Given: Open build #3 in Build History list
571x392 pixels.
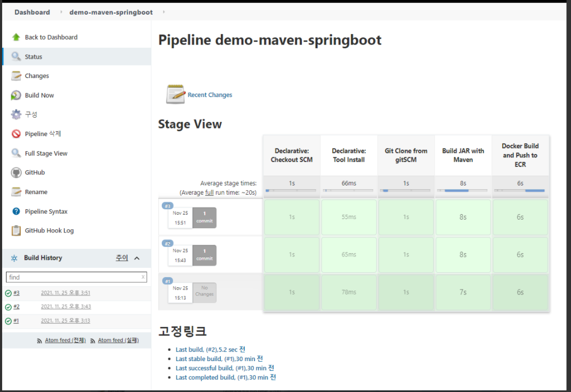Looking at the screenshot, I should pyautogui.click(x=16, y=293).
